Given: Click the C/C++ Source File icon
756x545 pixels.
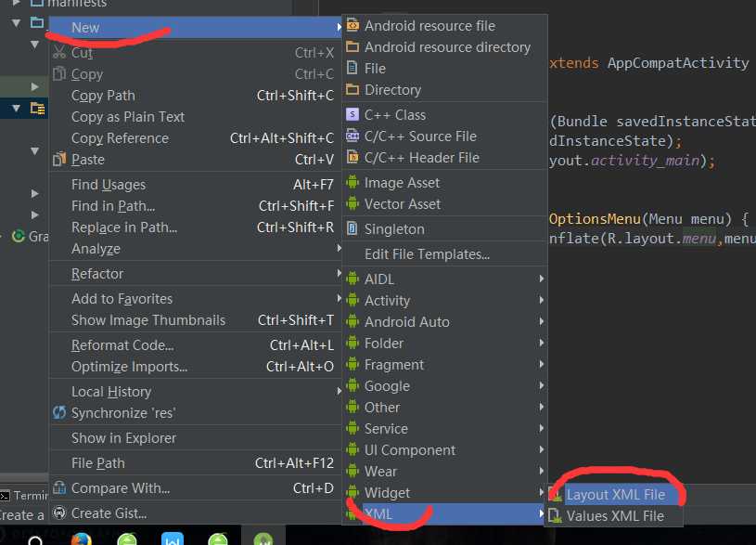Looking at the screenshot, I should 352,136.
